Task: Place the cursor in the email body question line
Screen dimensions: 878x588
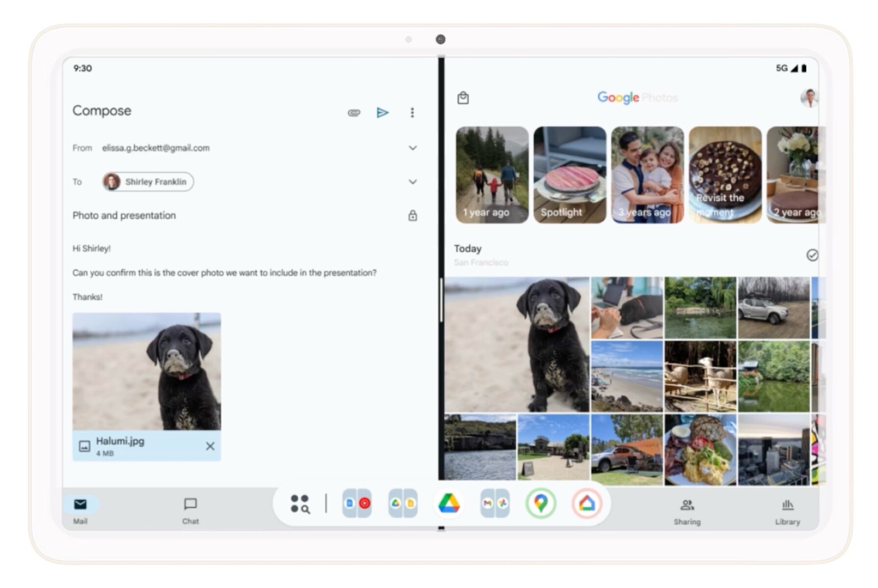Action: (225, 272)
